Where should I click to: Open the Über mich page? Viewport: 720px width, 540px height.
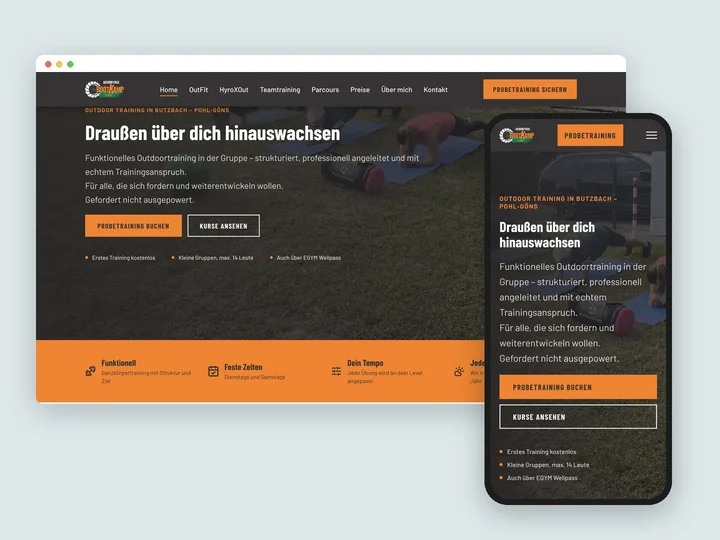[397, 90]
